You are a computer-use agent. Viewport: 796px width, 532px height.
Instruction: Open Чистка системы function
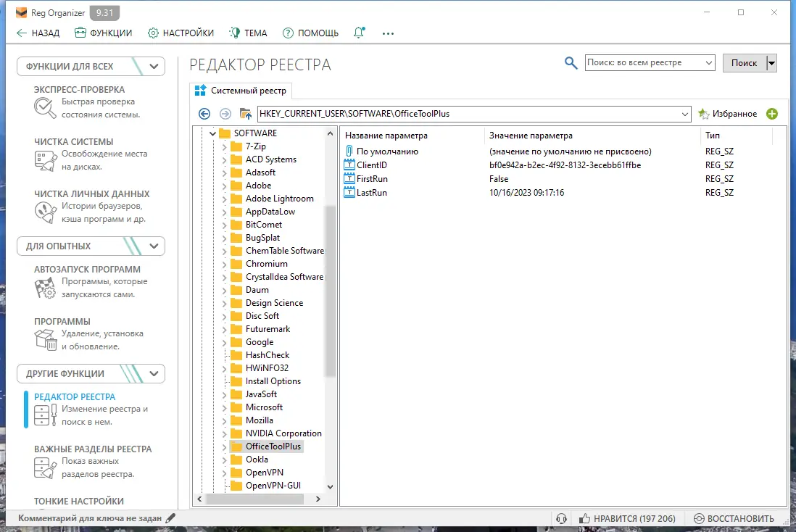(x=74, y=141)
